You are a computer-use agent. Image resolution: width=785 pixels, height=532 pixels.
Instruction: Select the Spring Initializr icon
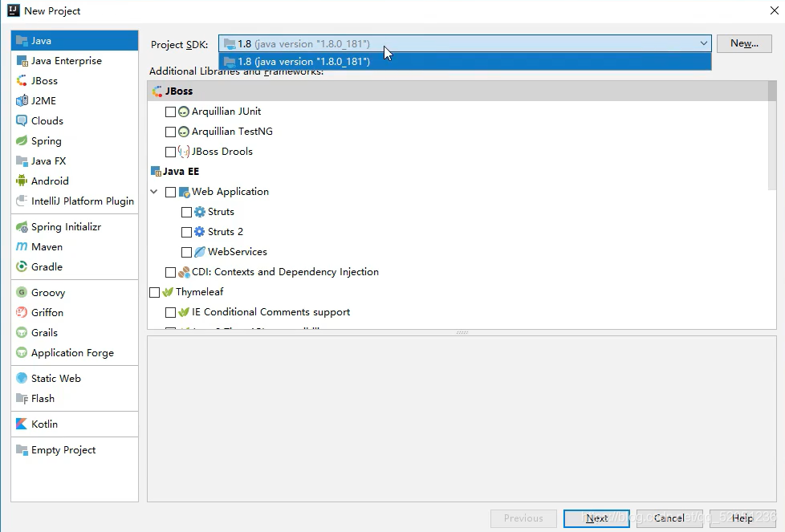click(22, 227)
